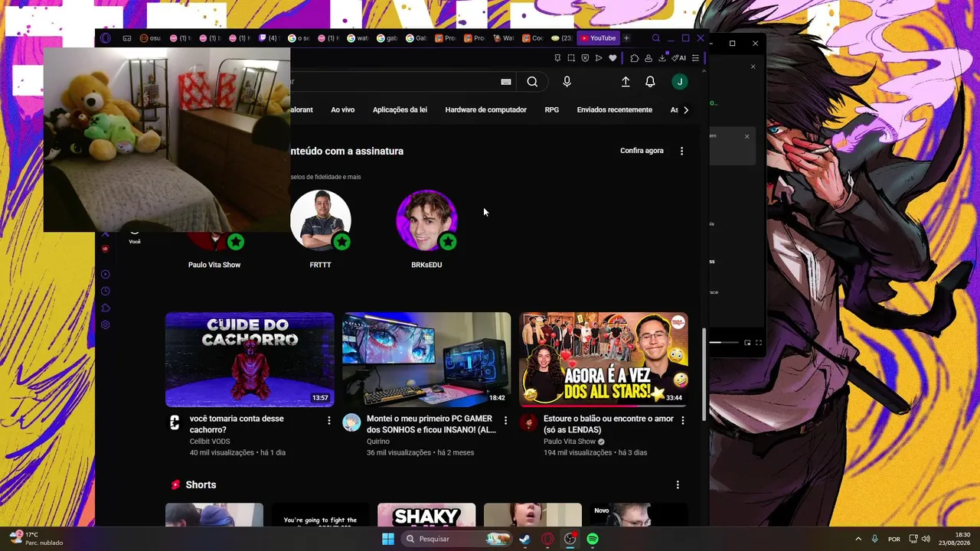980x551 pixels.
Task: Click the YouTube search magnifier button
Action: (532, 82)
